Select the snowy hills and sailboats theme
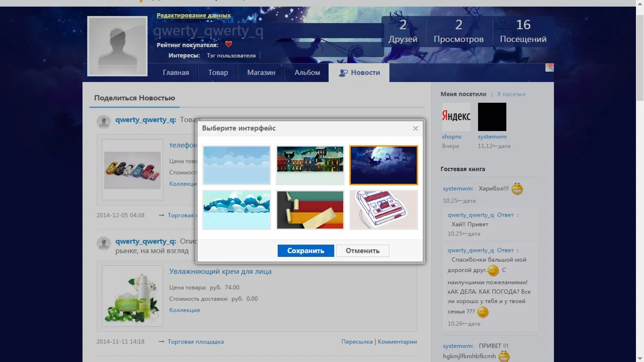The width and height of the screenshot is (644, 362). pyautogui.click(x=237, y=210)
